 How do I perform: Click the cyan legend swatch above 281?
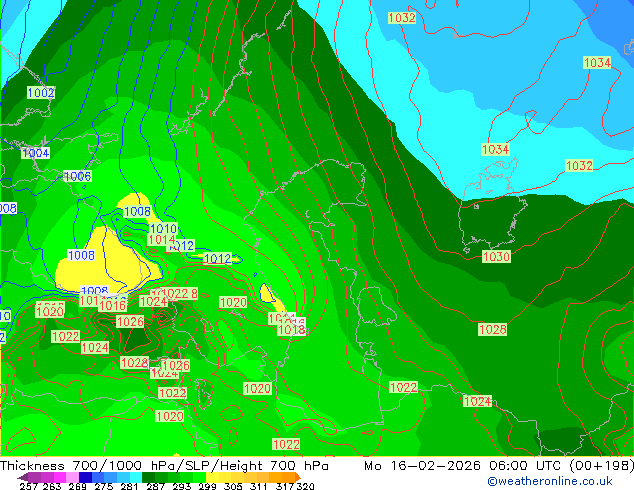tap(135, 477)
